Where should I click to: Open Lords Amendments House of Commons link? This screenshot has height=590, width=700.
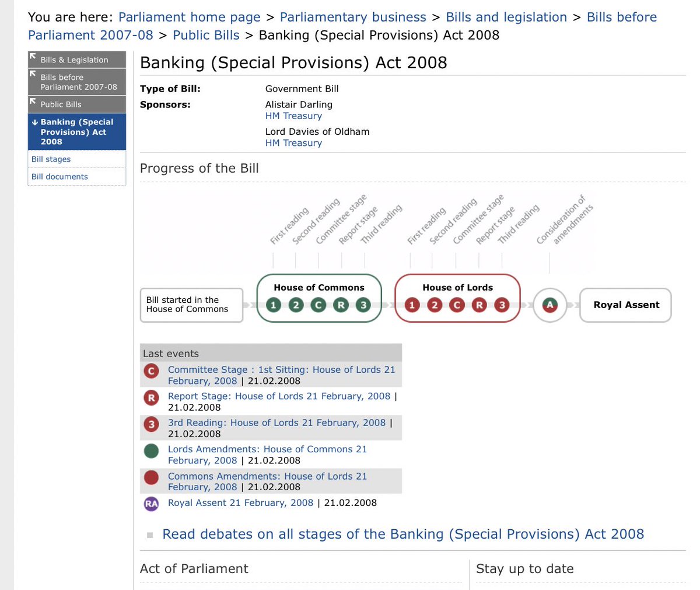click(267, 455)
